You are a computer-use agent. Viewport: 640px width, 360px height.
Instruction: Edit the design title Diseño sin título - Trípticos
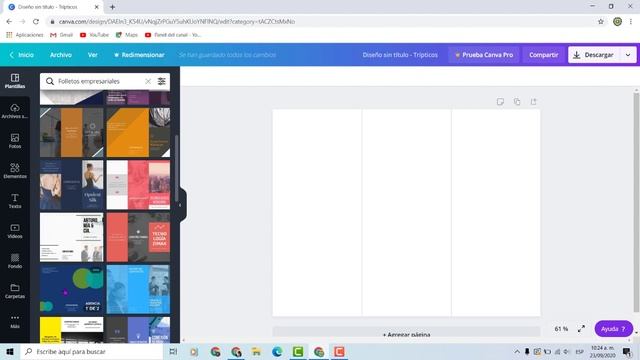(x=400, y=55)
